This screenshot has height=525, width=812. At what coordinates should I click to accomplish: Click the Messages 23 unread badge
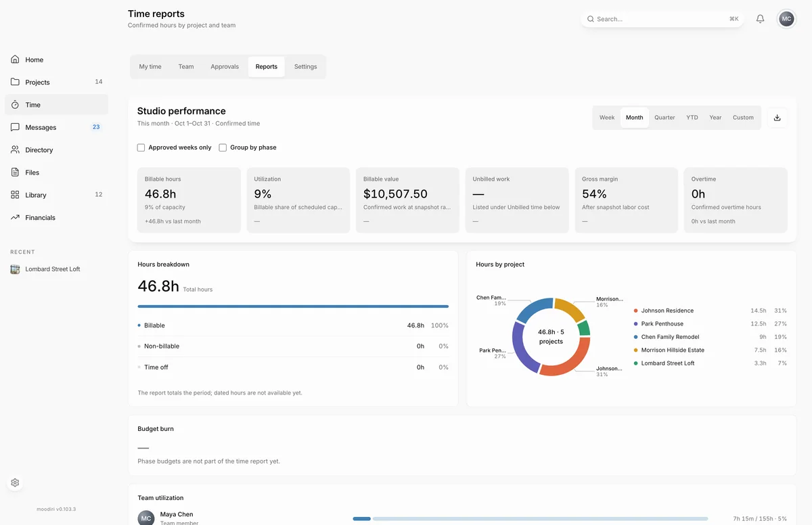click(x=96, y=127)
